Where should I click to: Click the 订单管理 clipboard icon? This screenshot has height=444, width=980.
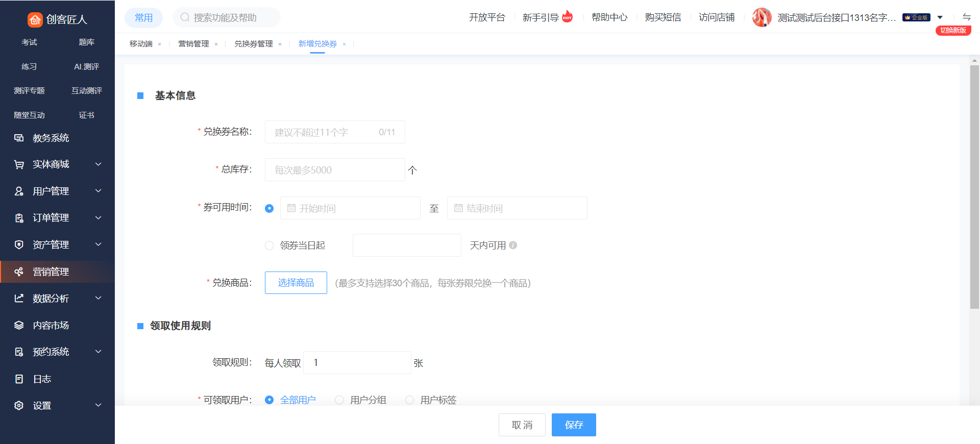pos(19,218)
